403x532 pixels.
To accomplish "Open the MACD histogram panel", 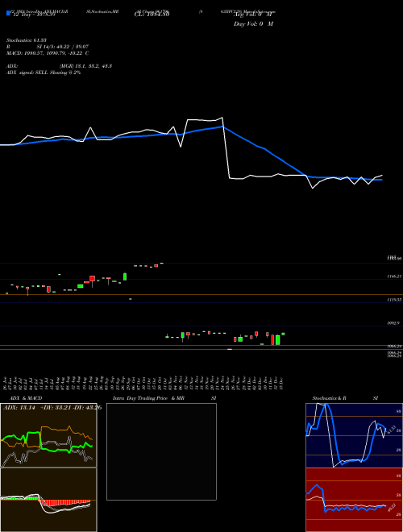I will click(48, 500).
